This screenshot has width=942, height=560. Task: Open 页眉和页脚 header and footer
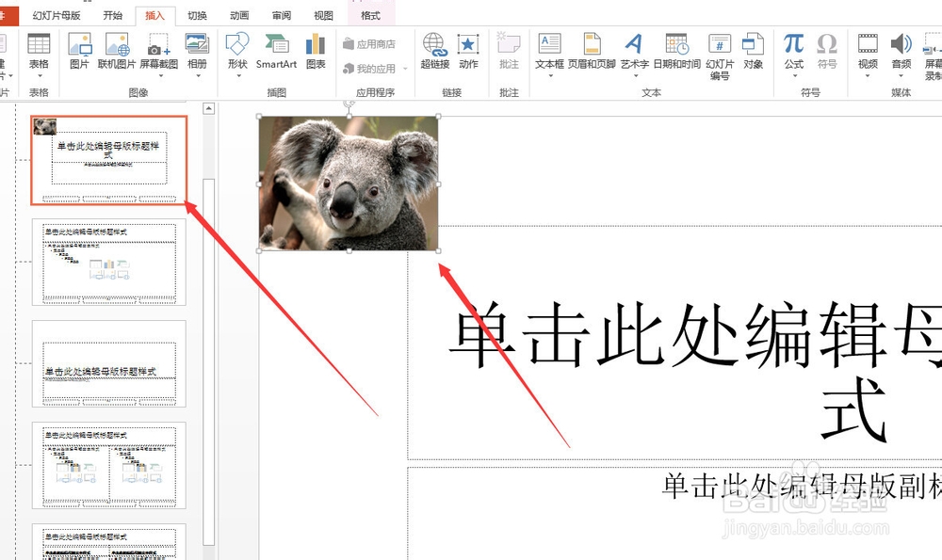(592, 51)
